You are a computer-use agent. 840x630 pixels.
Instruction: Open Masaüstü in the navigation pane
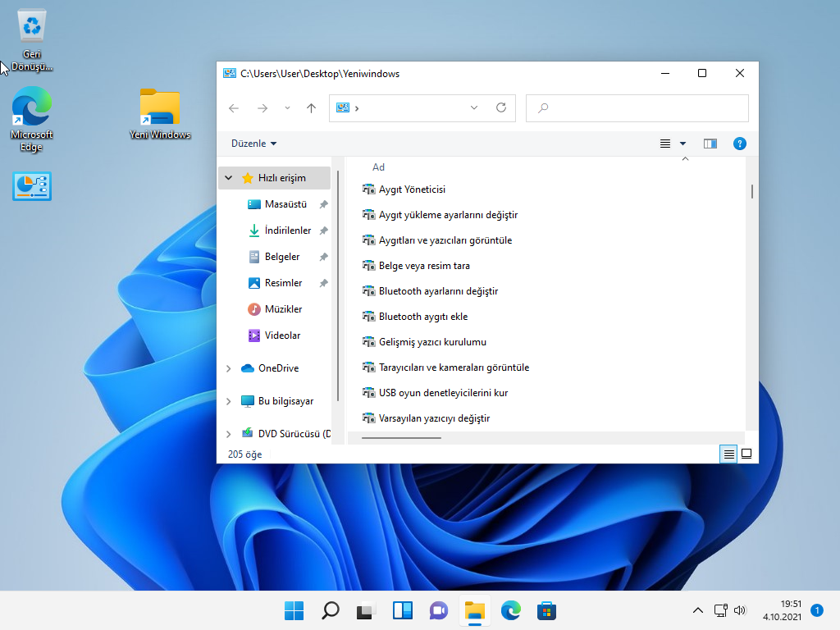(285, 204)
